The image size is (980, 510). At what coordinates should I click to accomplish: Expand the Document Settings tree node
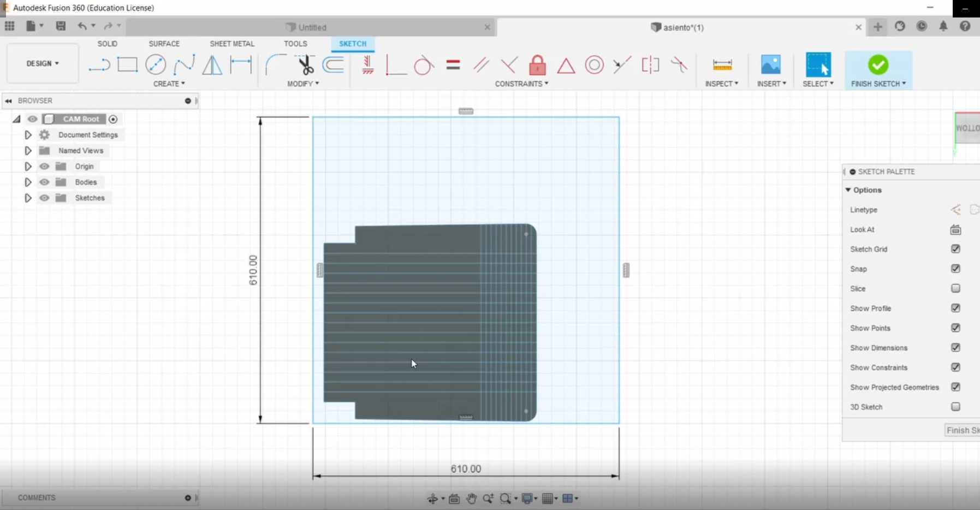(28, 134)
